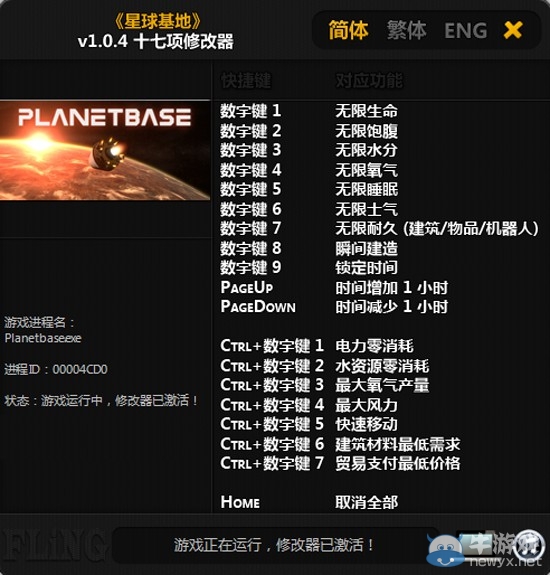Click the Ctrl+数字键 5 hotkey label
Viewport: 550px width, 575px height.
pyautogui.click(x=272, y=424)
